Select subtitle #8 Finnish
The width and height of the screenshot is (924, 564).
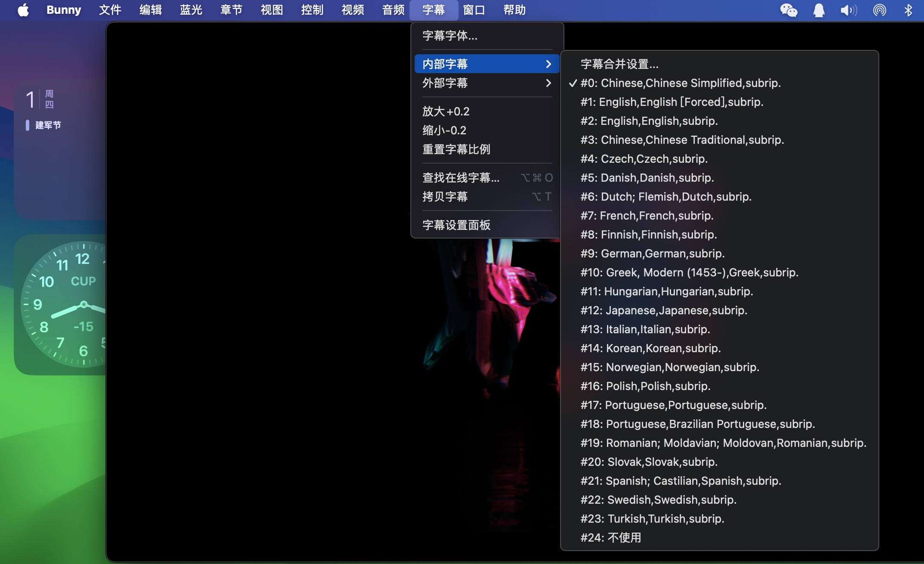pyautogui.click(x=719, y=234)
